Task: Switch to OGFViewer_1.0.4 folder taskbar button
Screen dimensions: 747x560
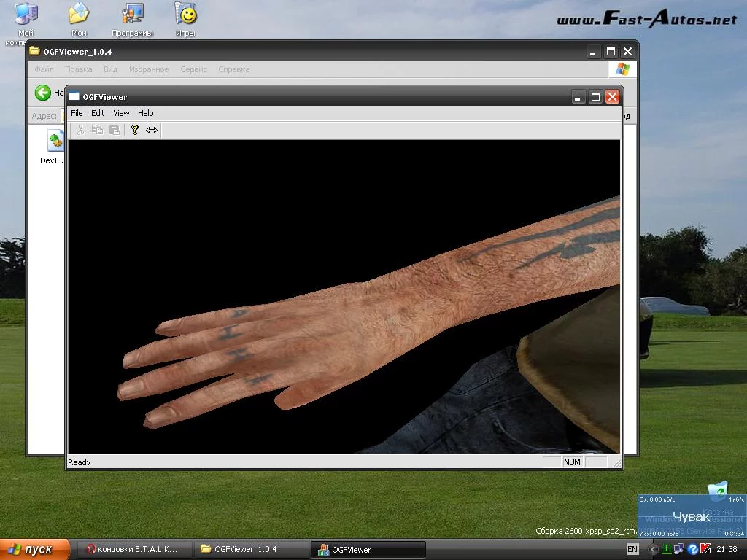Action: coord(251,550)
